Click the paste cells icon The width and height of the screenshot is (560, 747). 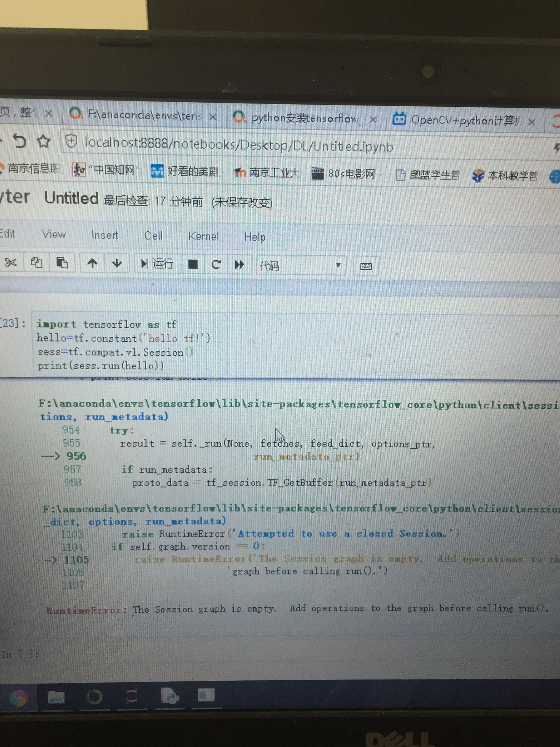click(62, 263)
